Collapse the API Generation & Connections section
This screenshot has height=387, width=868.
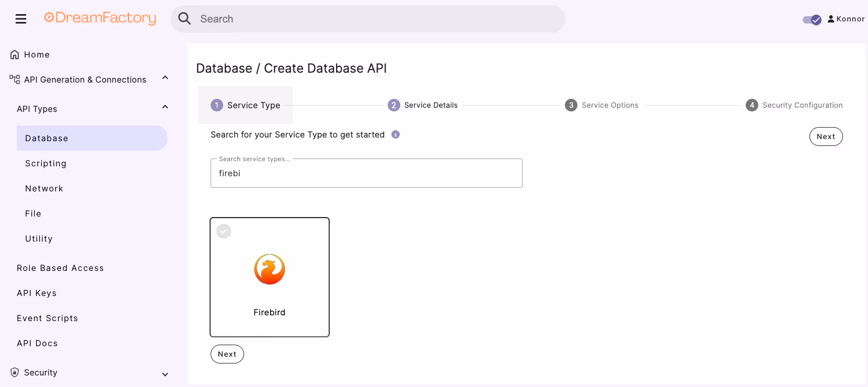[165, 78]
